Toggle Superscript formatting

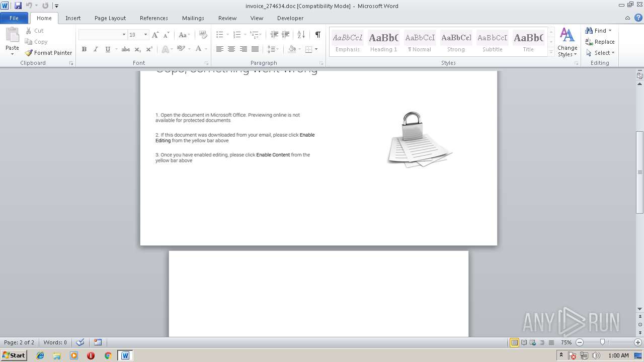pos(149,49)
